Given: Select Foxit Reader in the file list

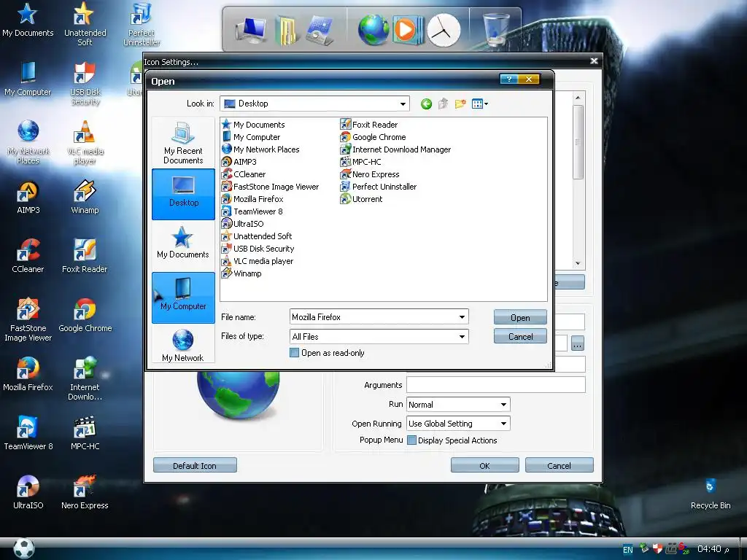Looking at the screenshot, I should [x=369, y=125].
